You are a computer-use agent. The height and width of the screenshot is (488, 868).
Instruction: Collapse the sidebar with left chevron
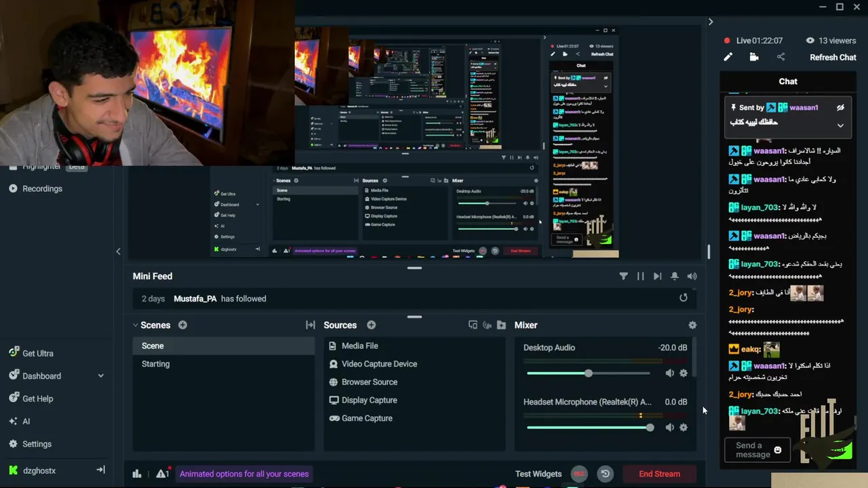pos(118,251)
